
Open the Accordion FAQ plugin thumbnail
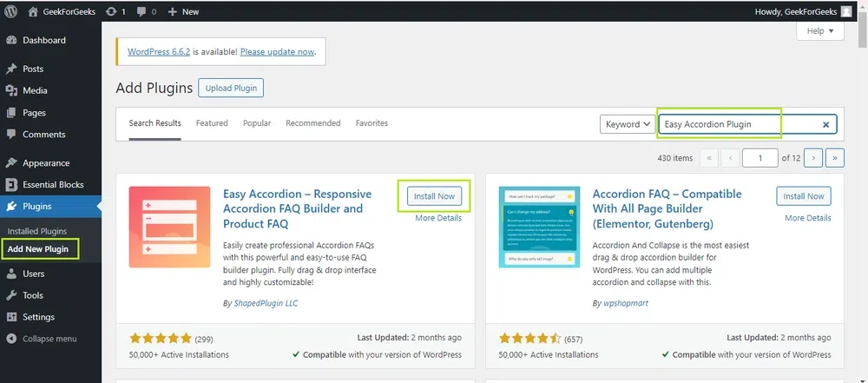pos(539,228)
